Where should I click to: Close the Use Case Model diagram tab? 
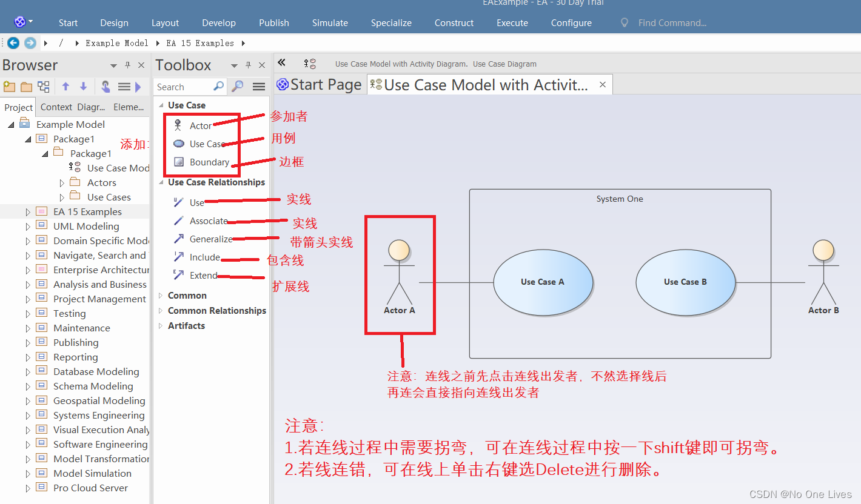pos(603,85)
